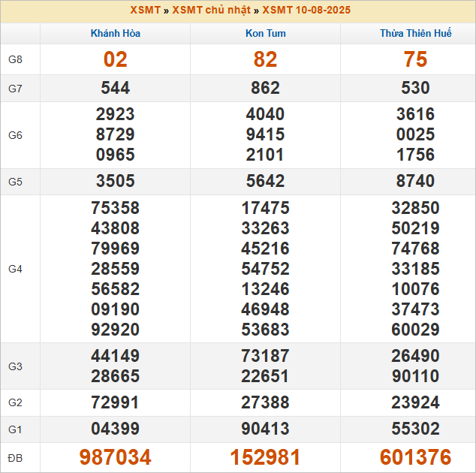Select the ĐB special prize label
This screenshot has width=476, height=473.
click(x=16, y=457)
